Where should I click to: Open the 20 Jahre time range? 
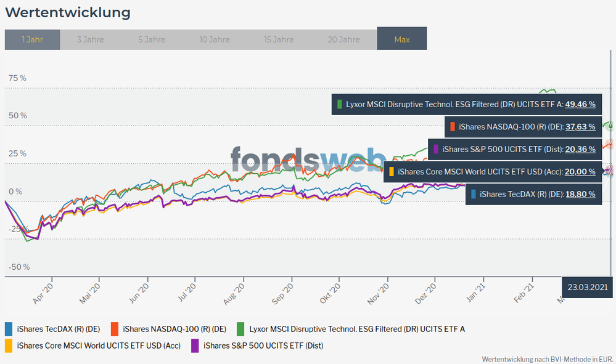[343, 39]
